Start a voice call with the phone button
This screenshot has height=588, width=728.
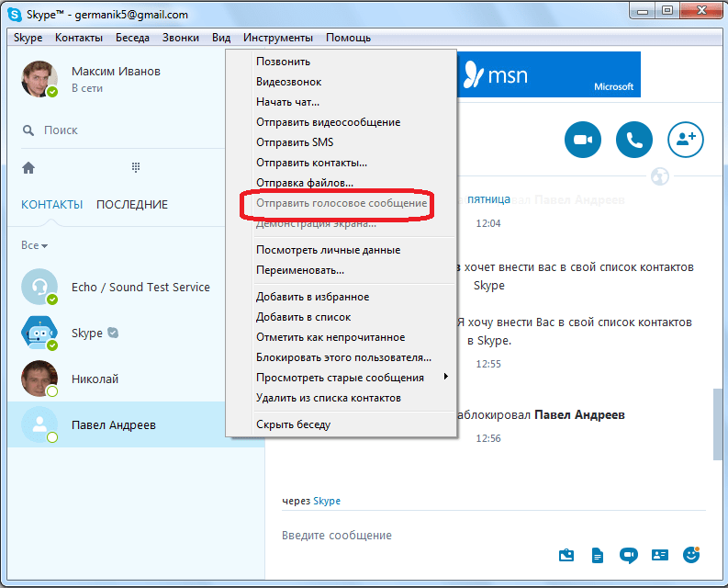pos(634,140)
